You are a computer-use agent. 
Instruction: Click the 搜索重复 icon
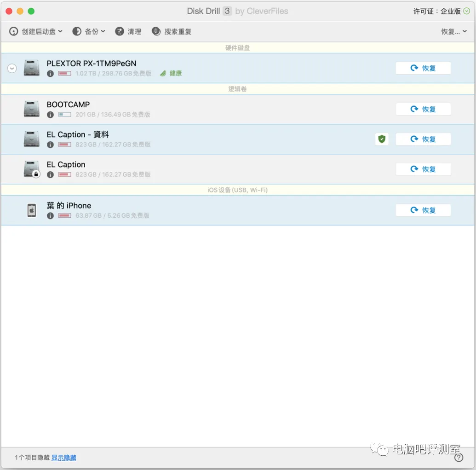coord(156,31)
